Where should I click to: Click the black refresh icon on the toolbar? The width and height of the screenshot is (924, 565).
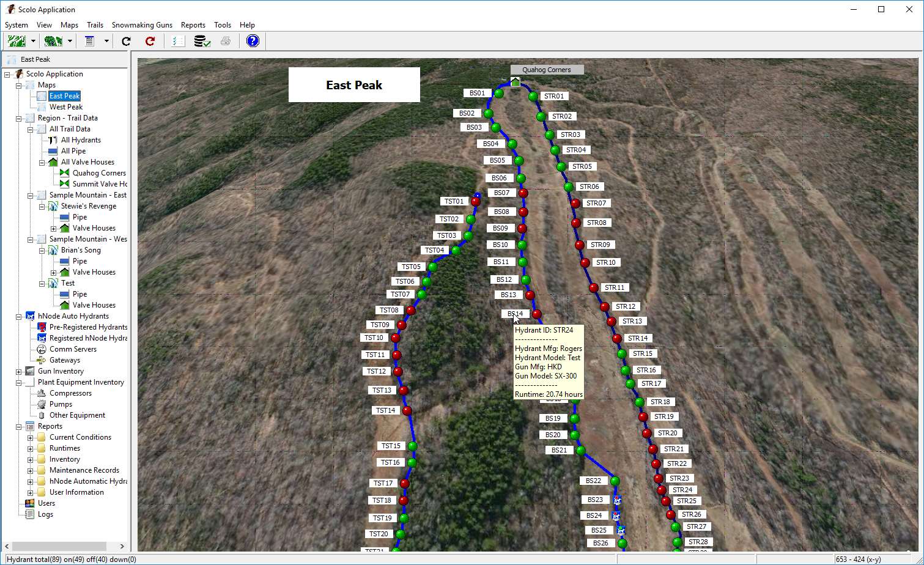125,41
